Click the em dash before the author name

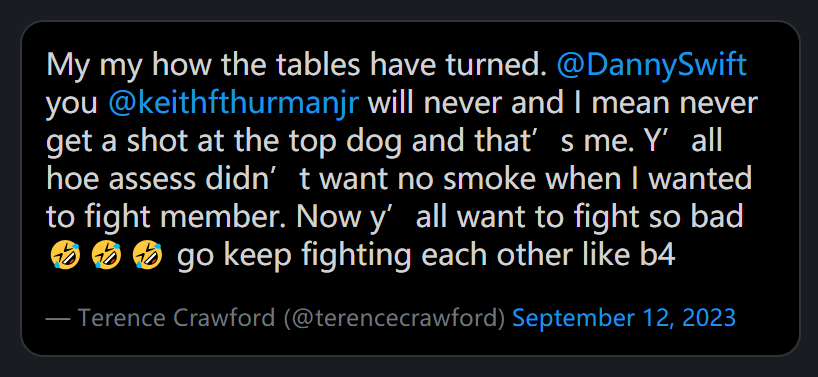point(58,318)
